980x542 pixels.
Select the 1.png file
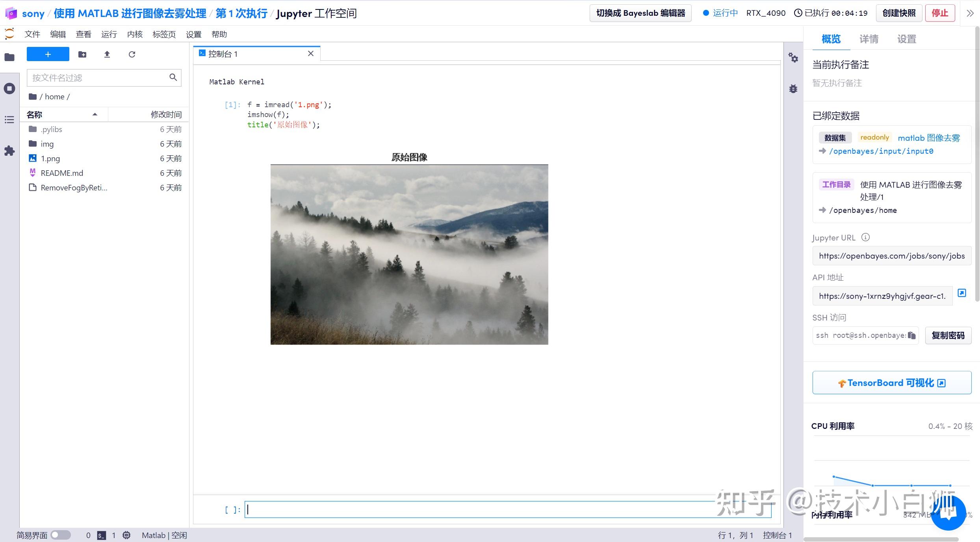pyautogui.click(x=105, y=158)
